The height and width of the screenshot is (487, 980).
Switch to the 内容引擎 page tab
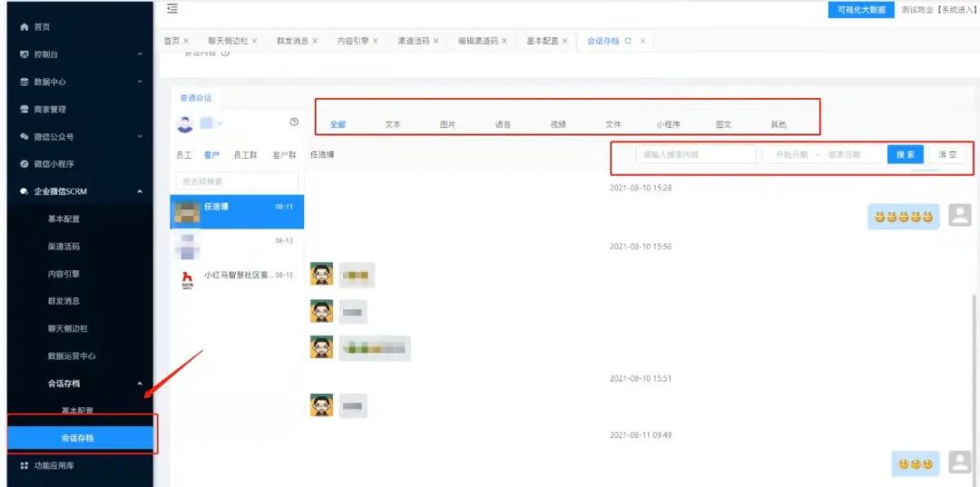pos(353,41)
